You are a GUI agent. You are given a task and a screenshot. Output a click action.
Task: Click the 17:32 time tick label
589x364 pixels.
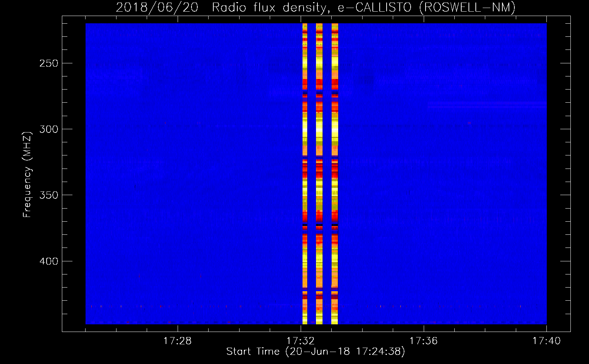300,341
